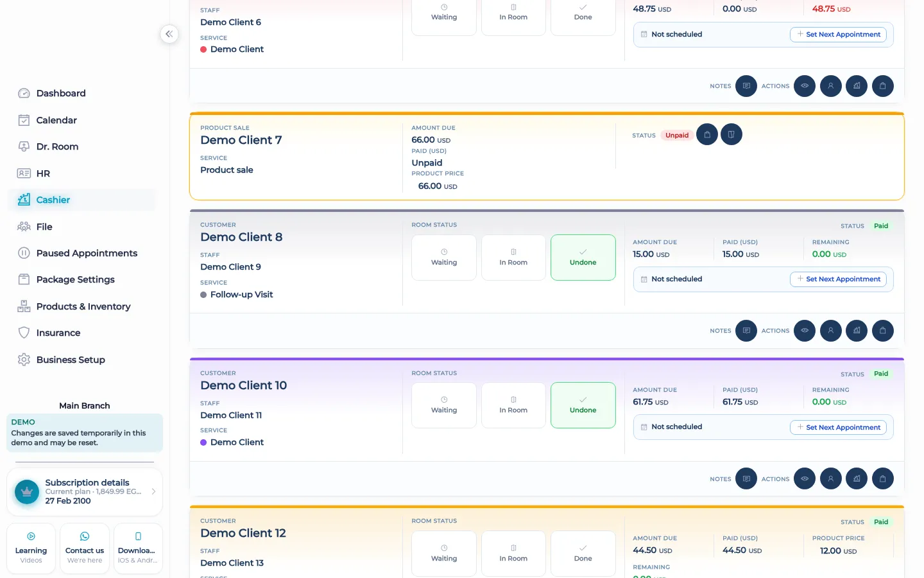Screen dimensions: 924x578
Task: Open the Notes icon for Demo Client 8
Action: 746,331
